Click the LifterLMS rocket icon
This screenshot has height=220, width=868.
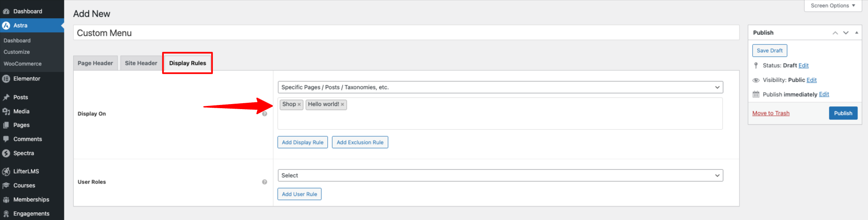[6, 171]
